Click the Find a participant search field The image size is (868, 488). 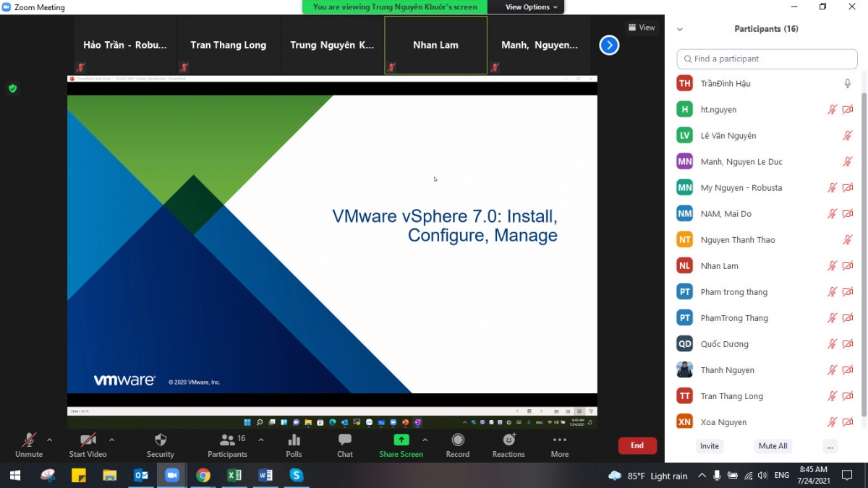pyautogui.click(x=767, y=59)
